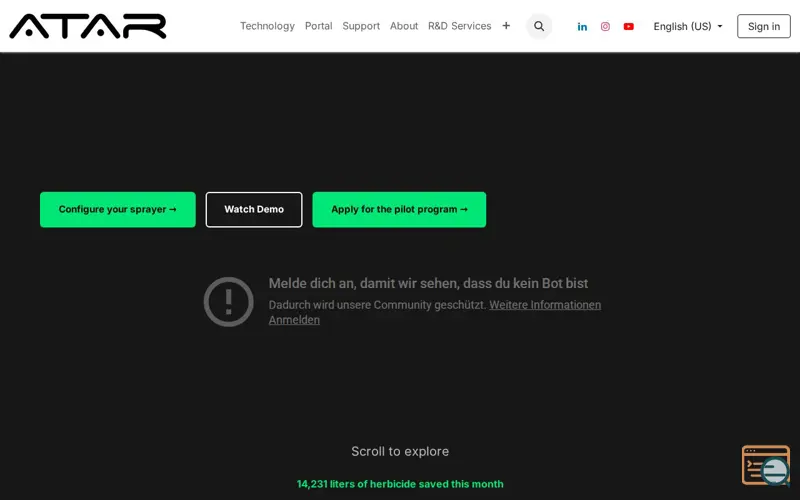Click the 'Melde dich an' heading text

point(428,283)
